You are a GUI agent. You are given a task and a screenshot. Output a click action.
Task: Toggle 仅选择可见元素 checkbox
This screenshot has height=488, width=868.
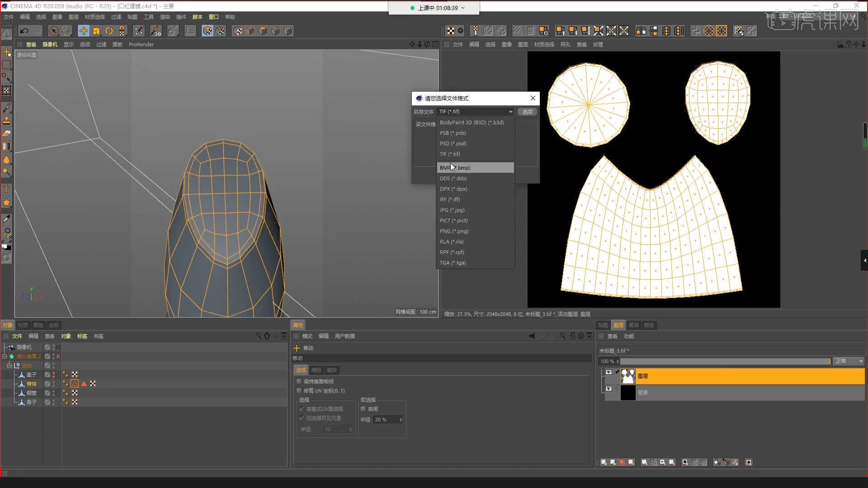(x=302, y=418)
